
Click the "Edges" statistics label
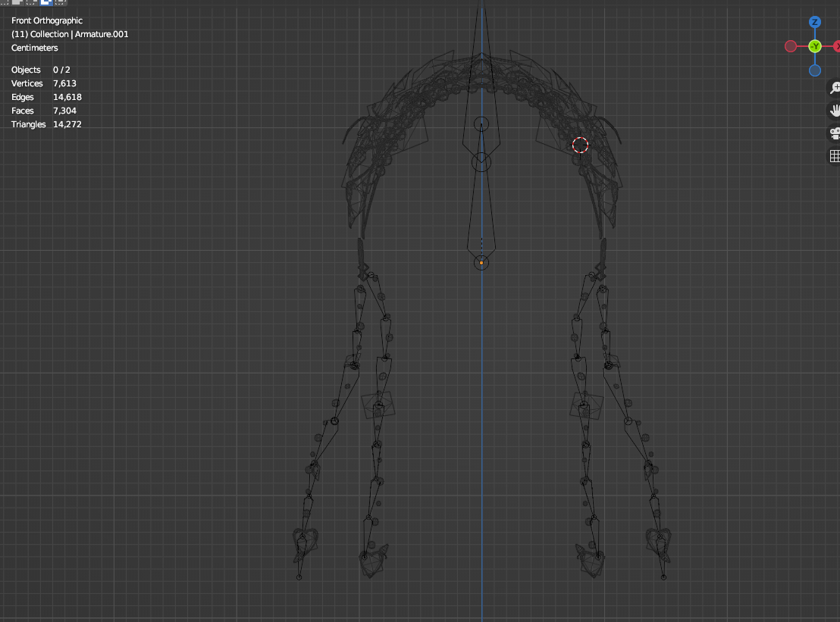23,97
